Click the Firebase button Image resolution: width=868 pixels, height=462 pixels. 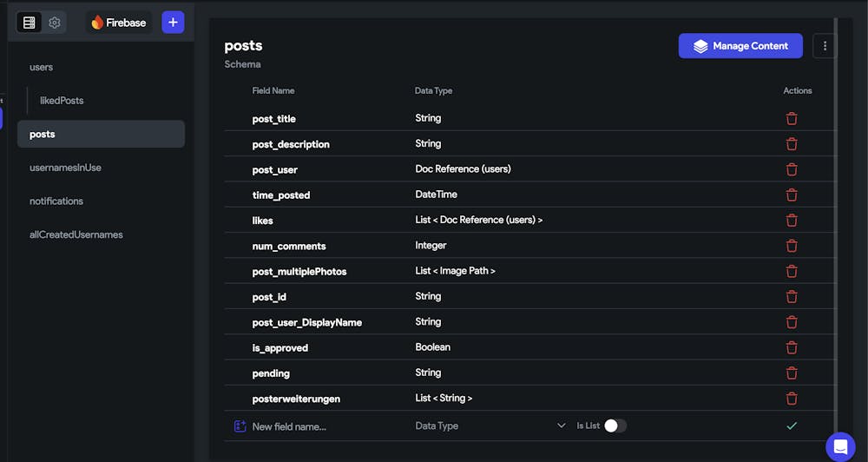pyautogui.click(x=118, y=23)
